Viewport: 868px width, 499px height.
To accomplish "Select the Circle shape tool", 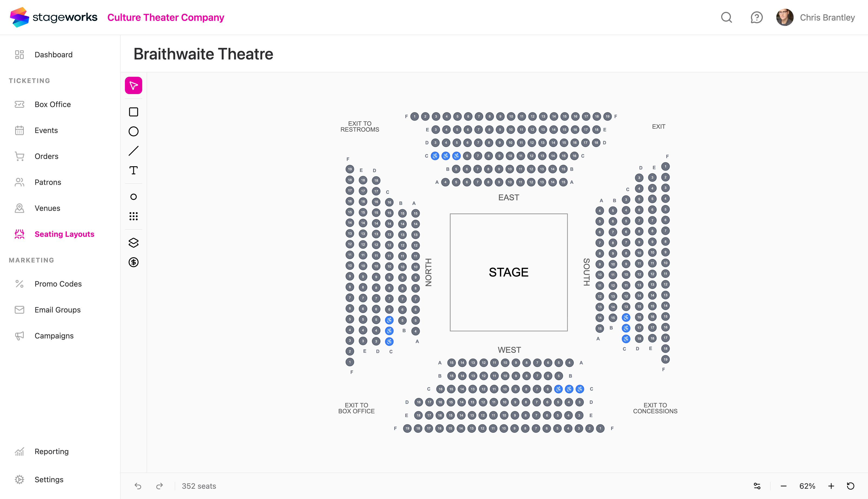I will 133,131.
